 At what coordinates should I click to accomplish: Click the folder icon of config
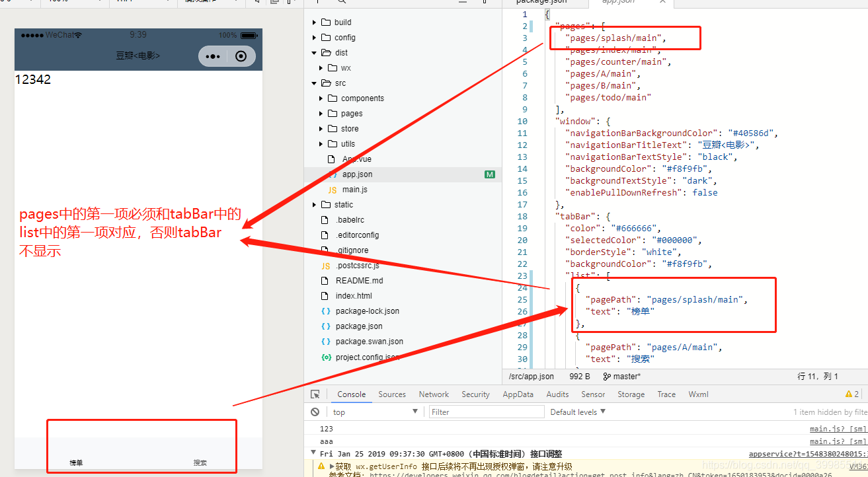326,38
